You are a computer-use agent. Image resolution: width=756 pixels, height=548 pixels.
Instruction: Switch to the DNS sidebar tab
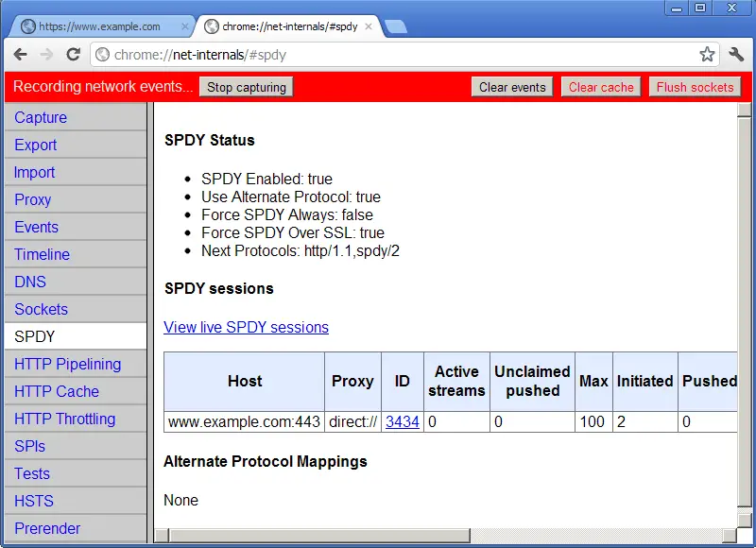[30, 282]
